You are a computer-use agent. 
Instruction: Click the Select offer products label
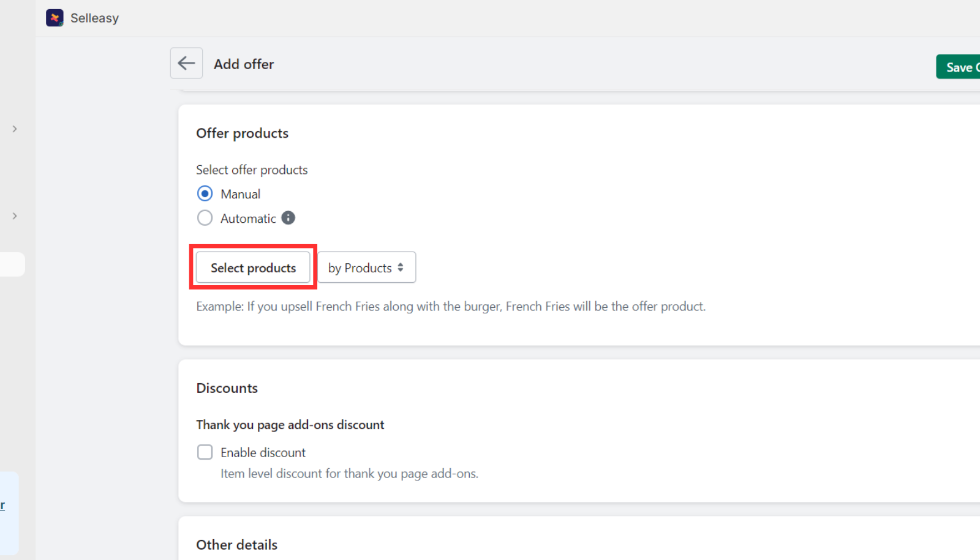click(x=251, y=170)
